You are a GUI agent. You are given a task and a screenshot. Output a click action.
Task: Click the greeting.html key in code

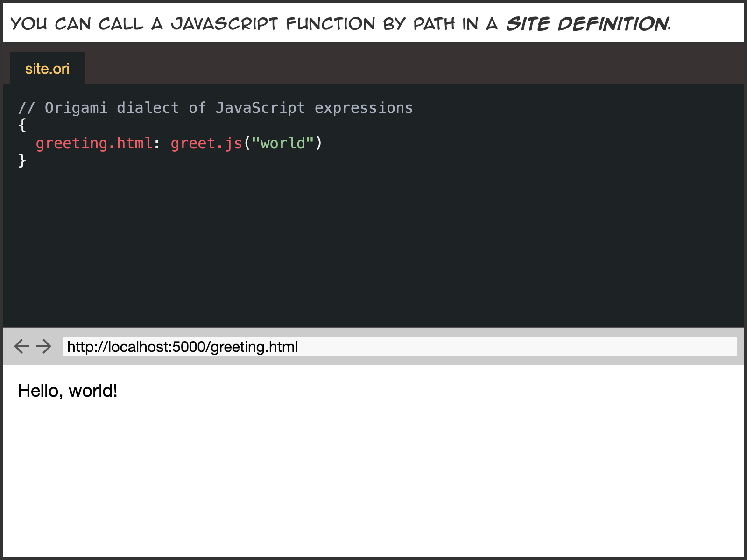(94, 143)
